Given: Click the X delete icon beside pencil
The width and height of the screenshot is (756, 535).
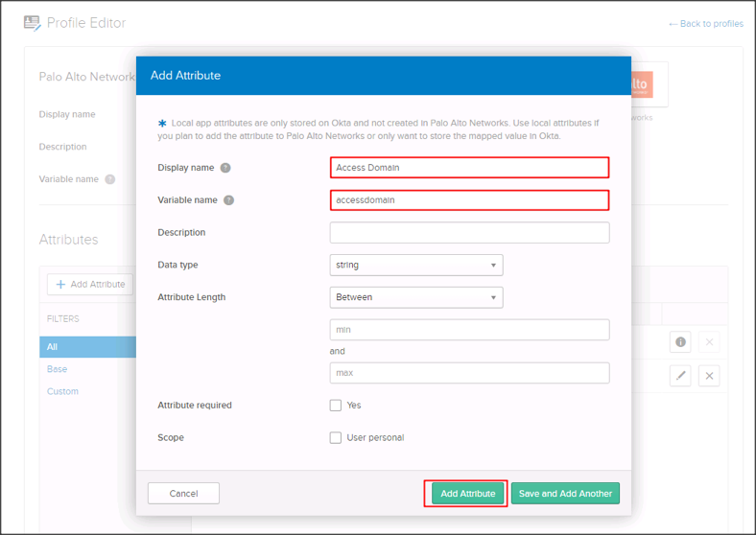Looking at the screenshot, I should coord(709,376).
